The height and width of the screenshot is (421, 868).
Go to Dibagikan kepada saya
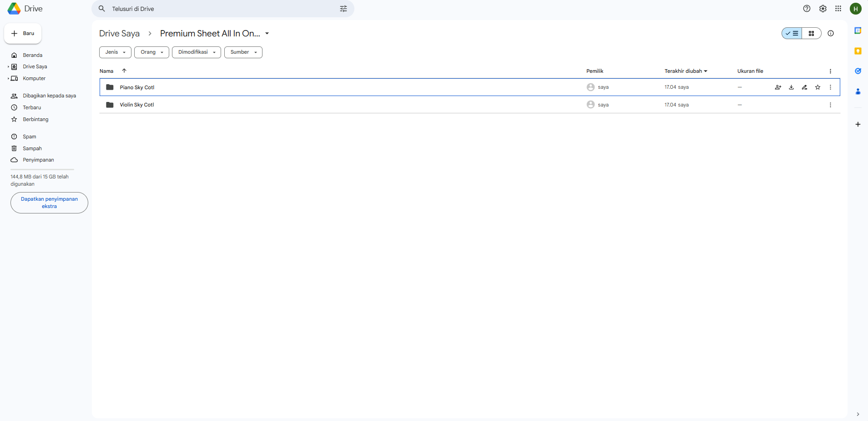[49, 96]
